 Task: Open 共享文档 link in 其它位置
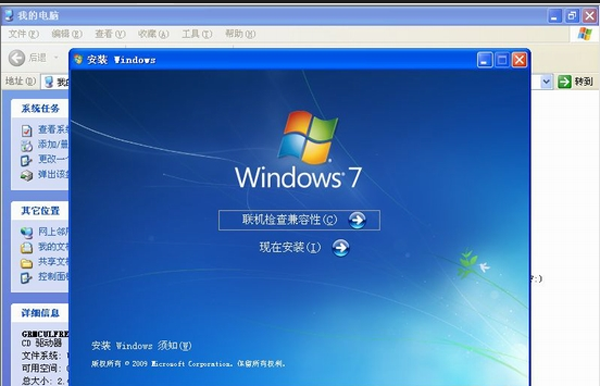click(x=53, y=262)
